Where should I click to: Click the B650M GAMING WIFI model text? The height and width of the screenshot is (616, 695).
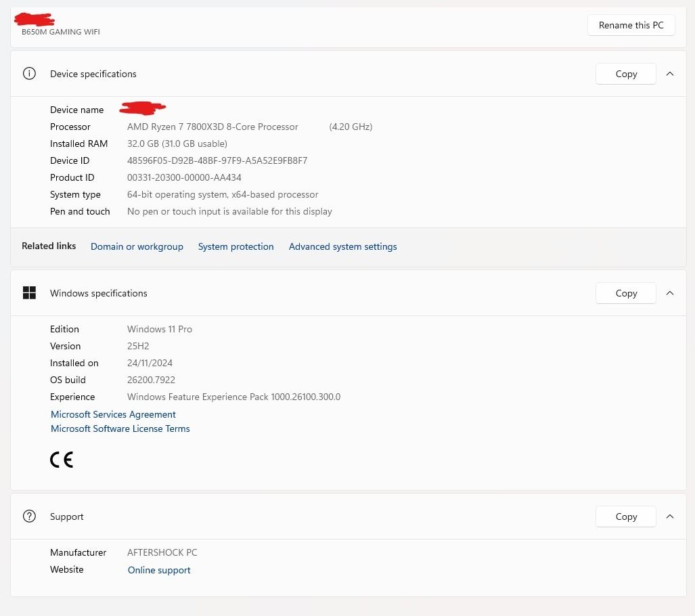(x=61, y=32)
